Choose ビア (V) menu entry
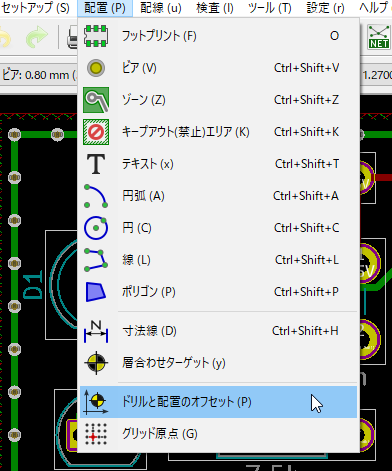The height and width of the screenshot is (471, 392). (x=218, y=68)
